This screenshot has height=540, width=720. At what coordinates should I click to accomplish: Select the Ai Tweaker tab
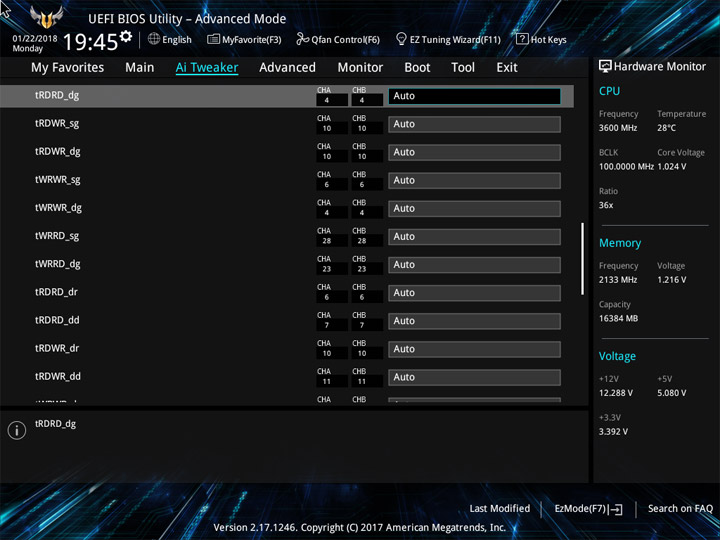point(207,68)
